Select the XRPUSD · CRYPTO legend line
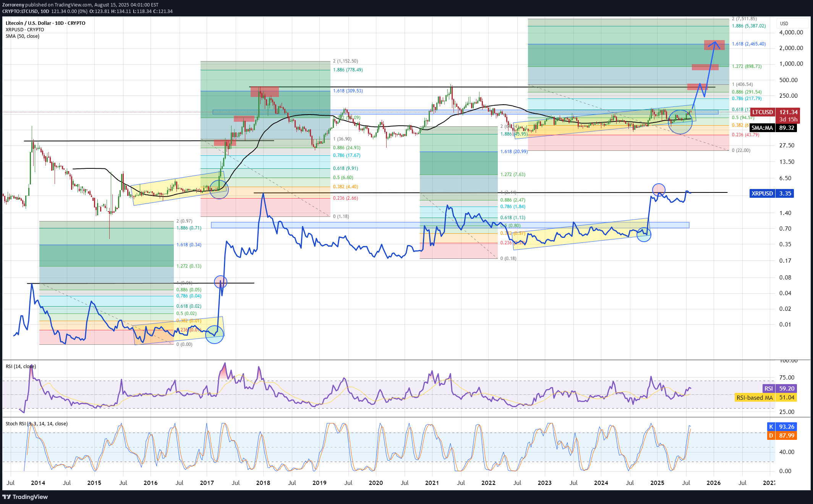This screenshot has height=504, width=813. pos(25,29)
